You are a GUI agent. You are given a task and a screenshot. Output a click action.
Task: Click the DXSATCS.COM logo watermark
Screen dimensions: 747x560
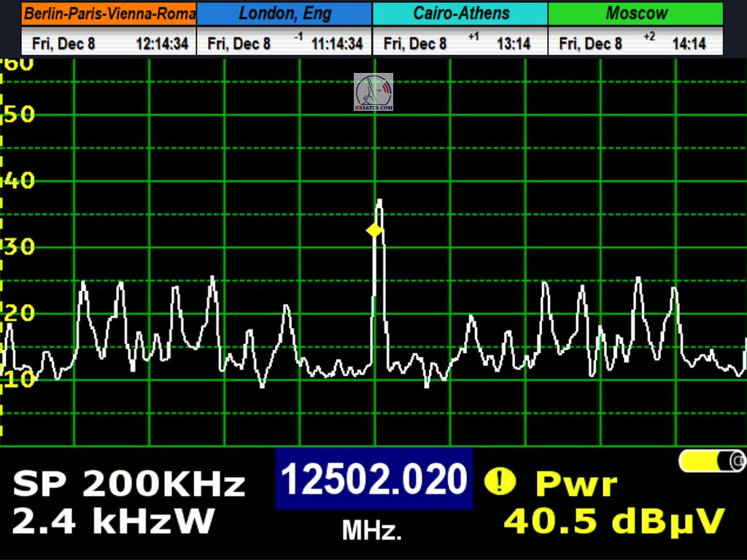[x=373, y=92]
